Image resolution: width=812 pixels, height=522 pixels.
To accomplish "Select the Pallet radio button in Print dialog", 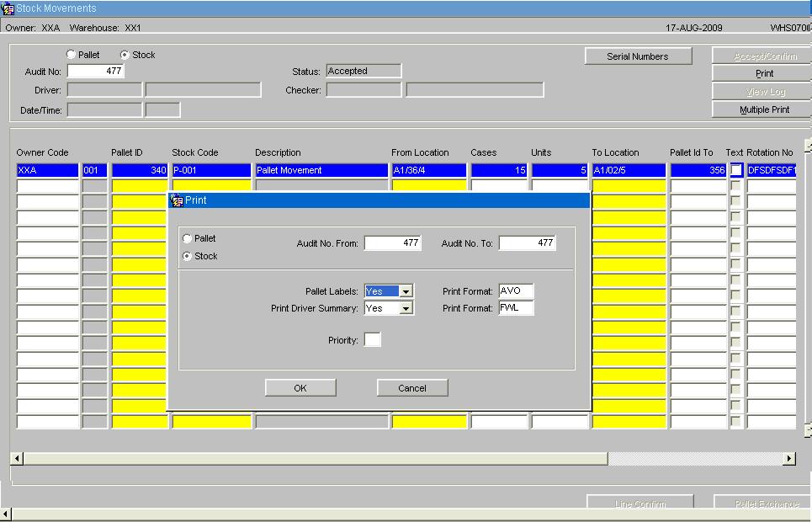I will coord(187,238).
